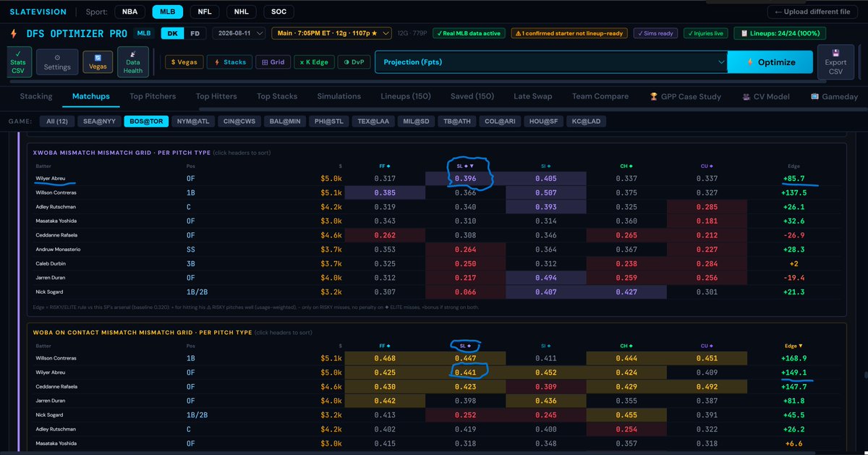Click the SLATEVISION brand logo
The width and height of the screenshot is (868, 455).
[x=38, y=12]
